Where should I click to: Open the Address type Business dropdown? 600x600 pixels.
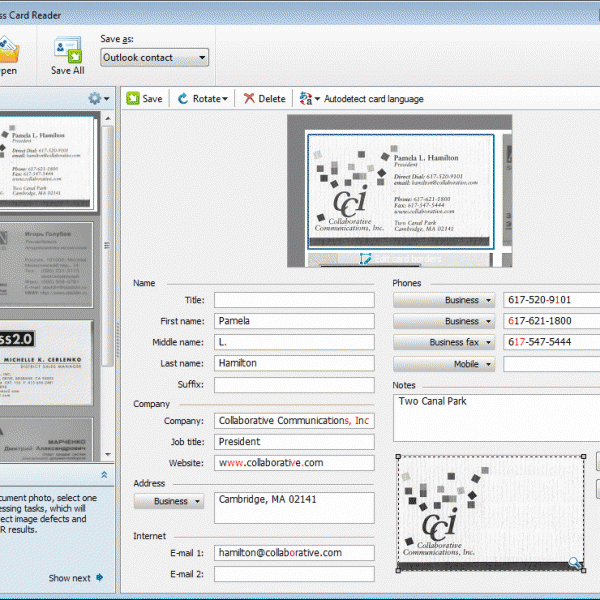169,501
